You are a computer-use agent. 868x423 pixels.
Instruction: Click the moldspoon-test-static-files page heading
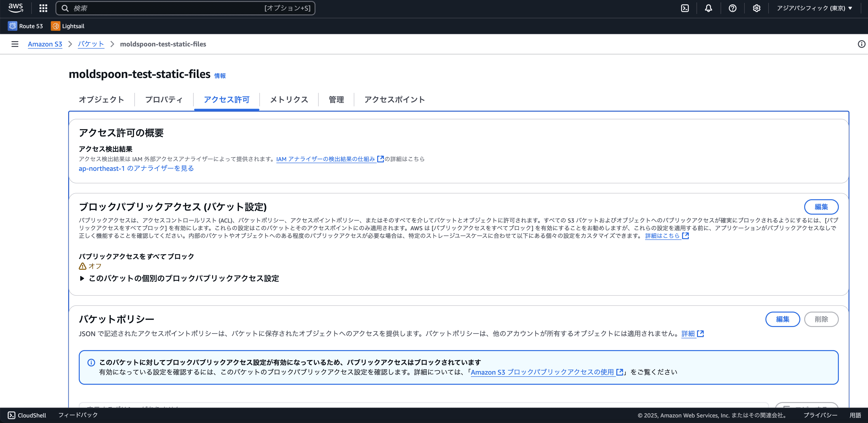pos(139,74)
